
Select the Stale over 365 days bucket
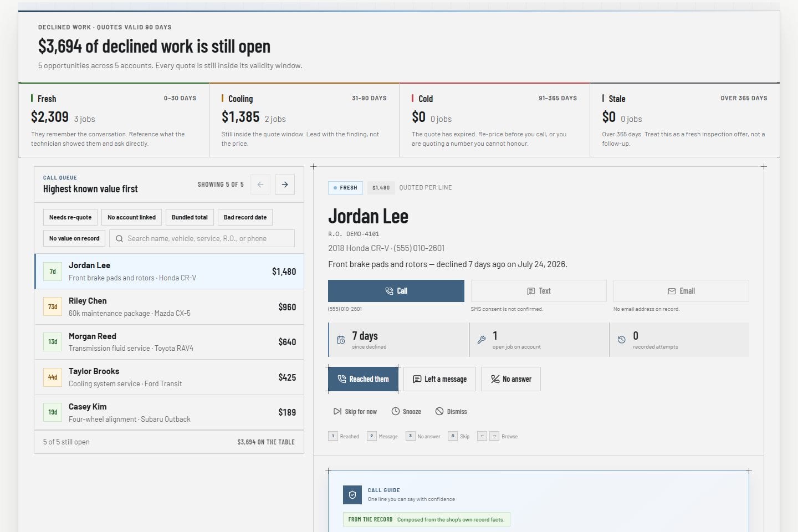[x=685, y=120]
